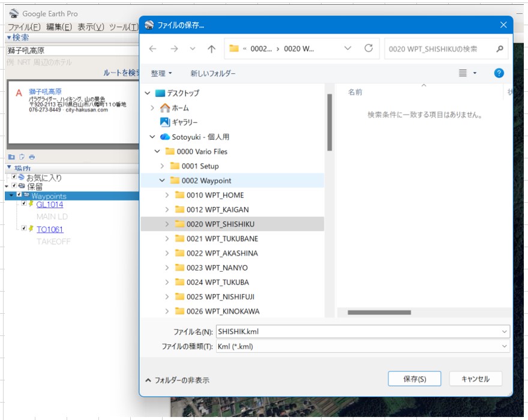The image size is (528, 420).
Task: Click the search magnifier icon in dialog
Action: [499, 49]
